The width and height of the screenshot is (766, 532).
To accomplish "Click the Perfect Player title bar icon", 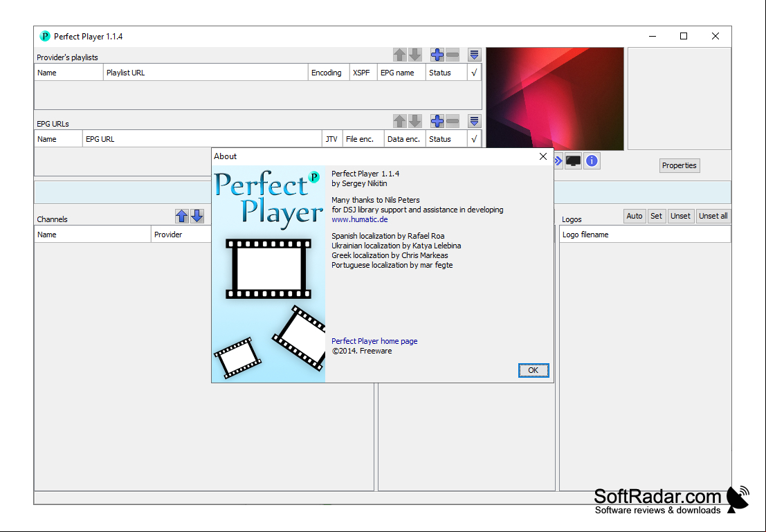I will tap(45, 36).
